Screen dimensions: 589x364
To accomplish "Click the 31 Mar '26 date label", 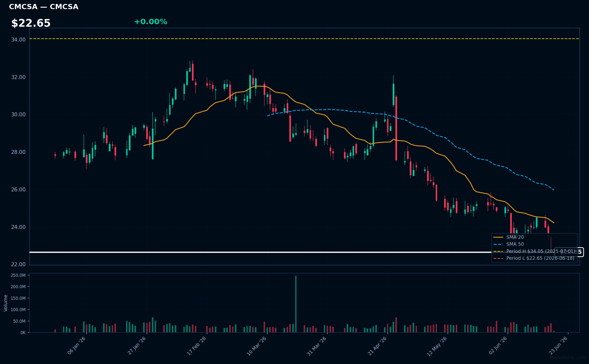I will pos(317,346).
